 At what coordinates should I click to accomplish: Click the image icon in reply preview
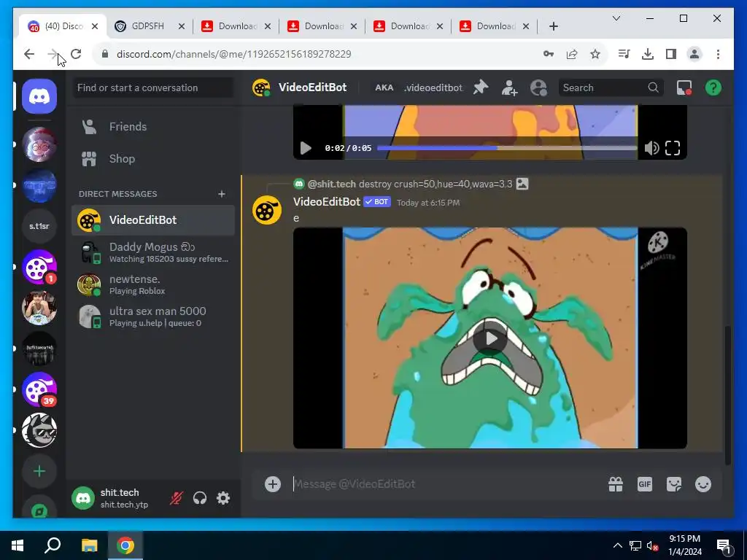tap(522, 184)
